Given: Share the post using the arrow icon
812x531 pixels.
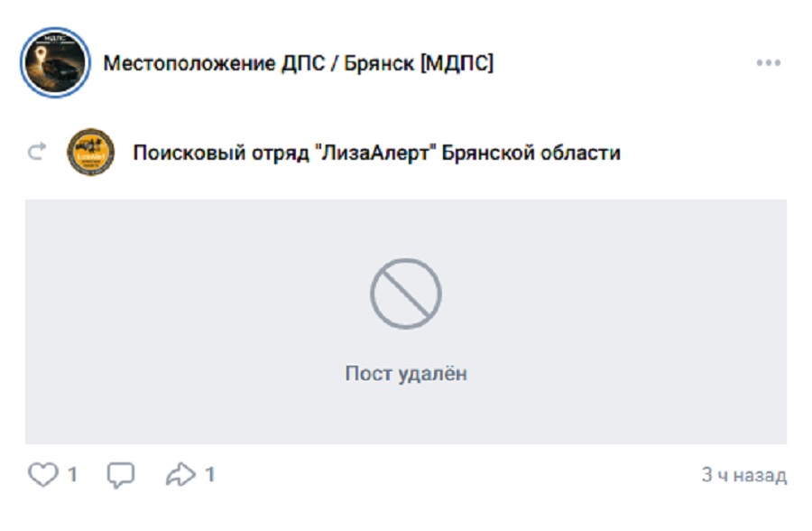Looking at the screenshot, I should (180, 474).
